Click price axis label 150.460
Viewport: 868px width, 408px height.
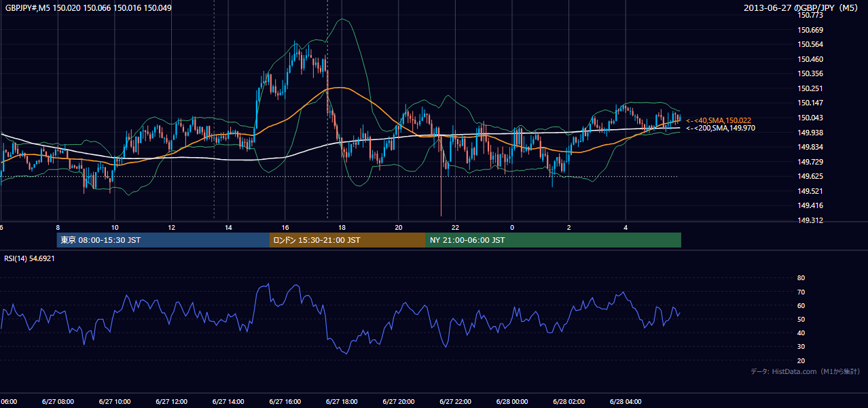click(810, 59)
